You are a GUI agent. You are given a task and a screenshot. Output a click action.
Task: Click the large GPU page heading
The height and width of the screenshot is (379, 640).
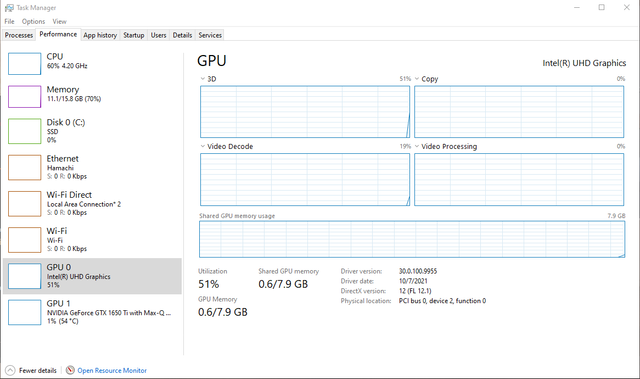tap(211, 61)
